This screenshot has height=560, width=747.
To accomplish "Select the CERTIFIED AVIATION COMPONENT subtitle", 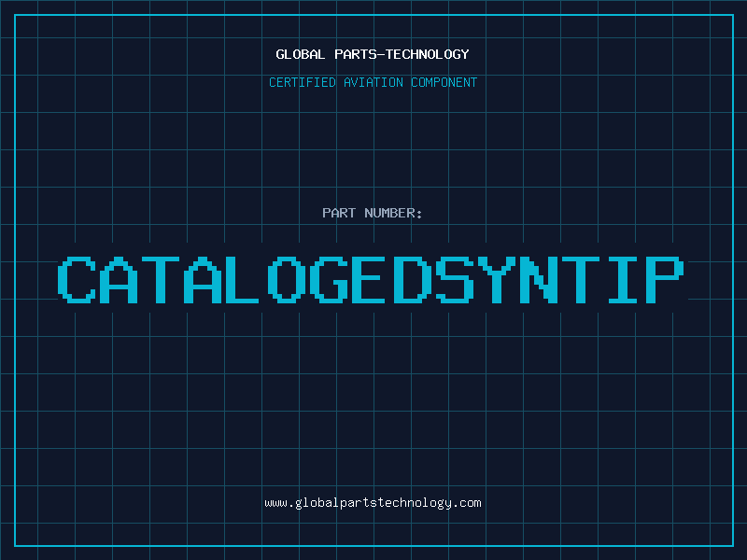I will (373, 83).
